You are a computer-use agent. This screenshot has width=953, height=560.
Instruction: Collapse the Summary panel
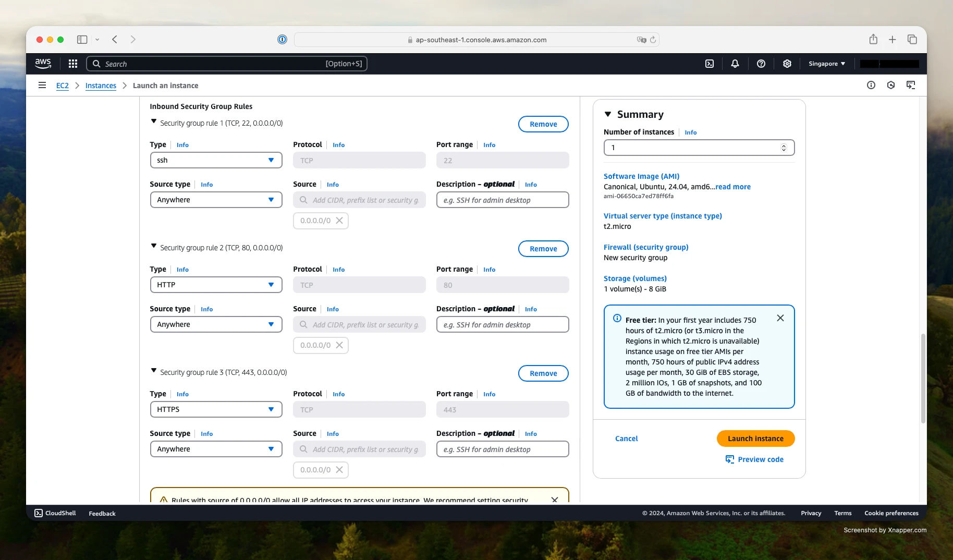pos(608,114)
